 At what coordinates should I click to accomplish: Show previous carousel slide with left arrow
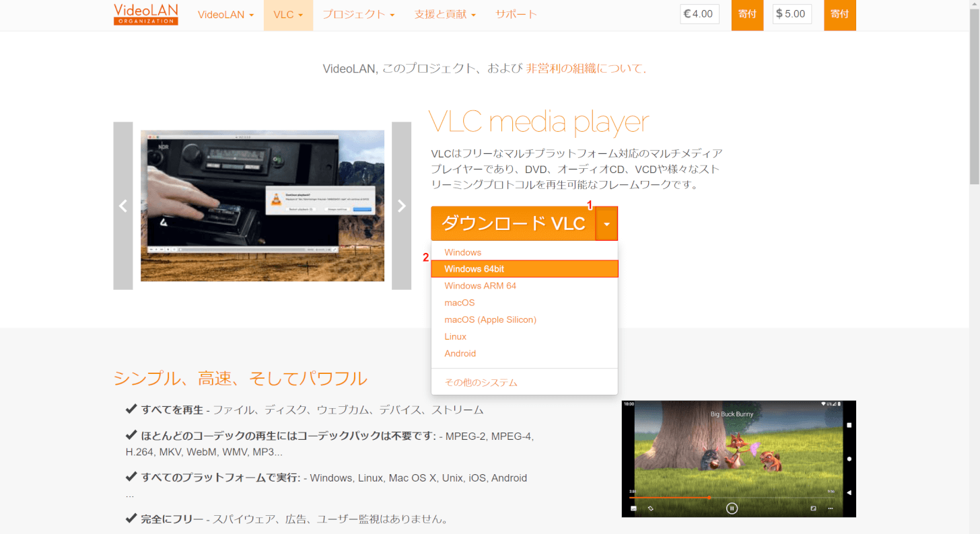click(123, 206)
